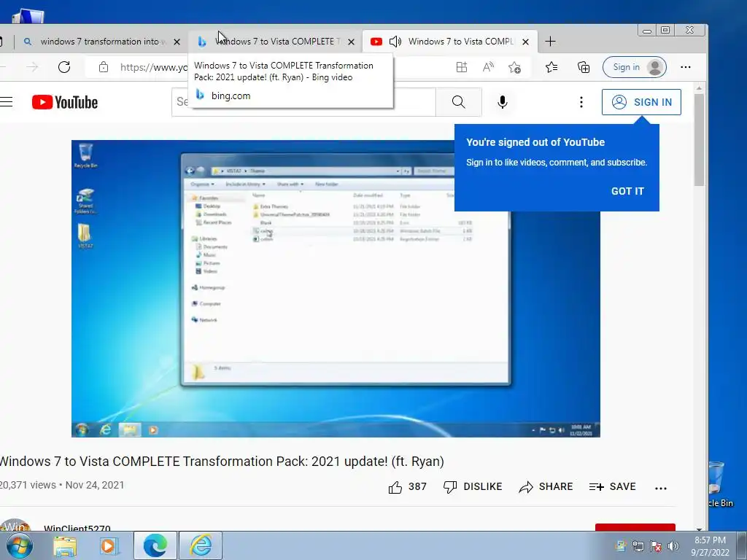Open a new tab
747x560 pixels.
550,42
